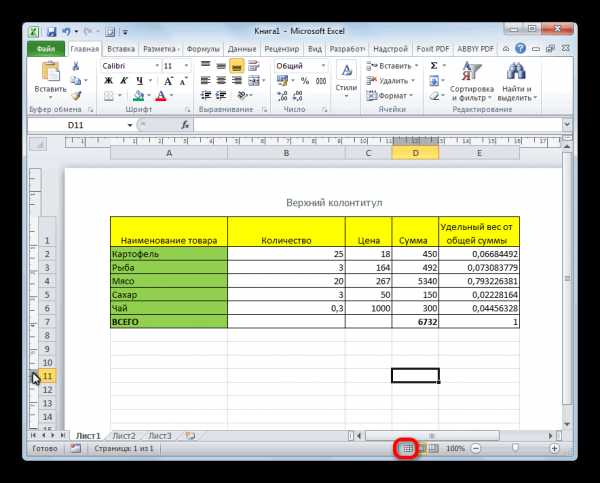Select the column D header
This screenshot has height=483, width=600.
tap(415, 153)
